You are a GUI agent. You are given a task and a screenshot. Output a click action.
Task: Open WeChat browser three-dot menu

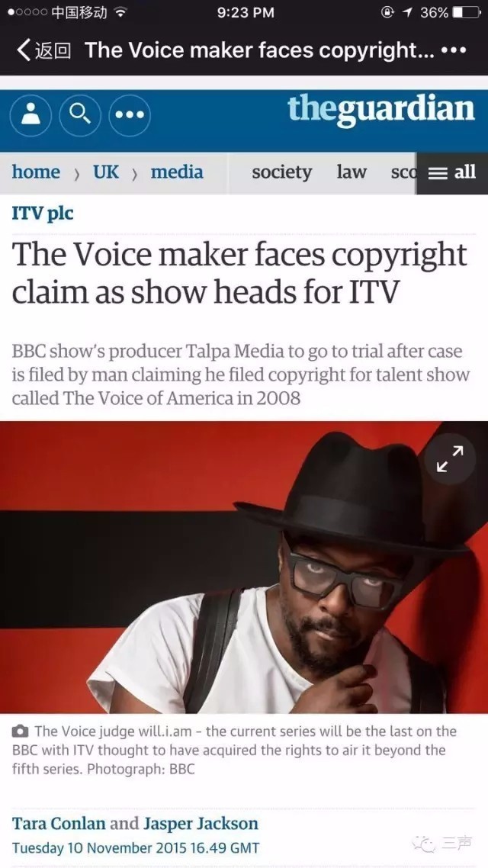pos(454,50)
